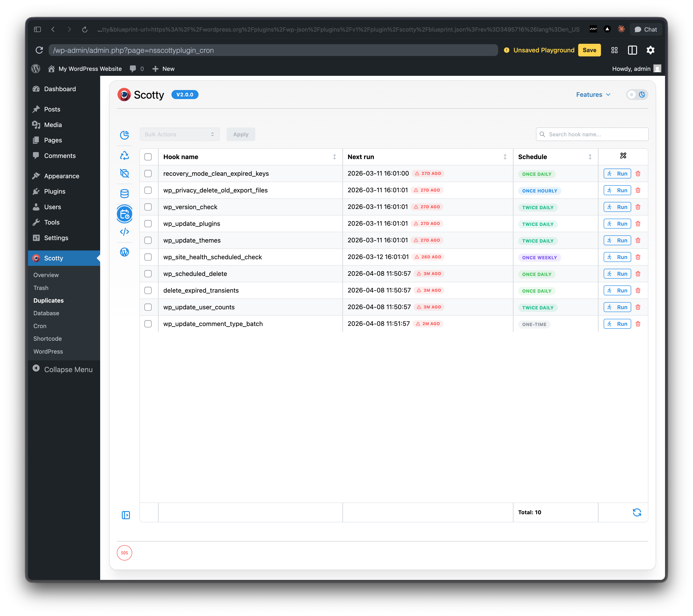The height and width of the screenshot is (616, 693).
Task: Sort table by Next run column
Action: coord(505,157)
